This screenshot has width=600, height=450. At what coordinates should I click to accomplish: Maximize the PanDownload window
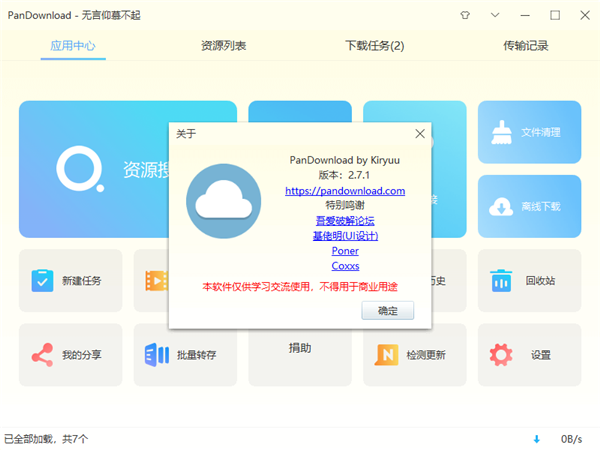click(555, 15)
